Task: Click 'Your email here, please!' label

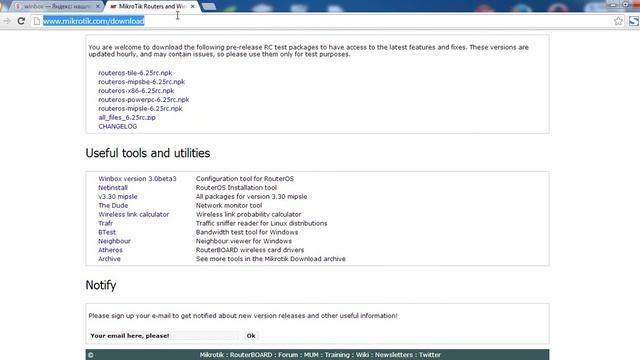Action: 129,336
